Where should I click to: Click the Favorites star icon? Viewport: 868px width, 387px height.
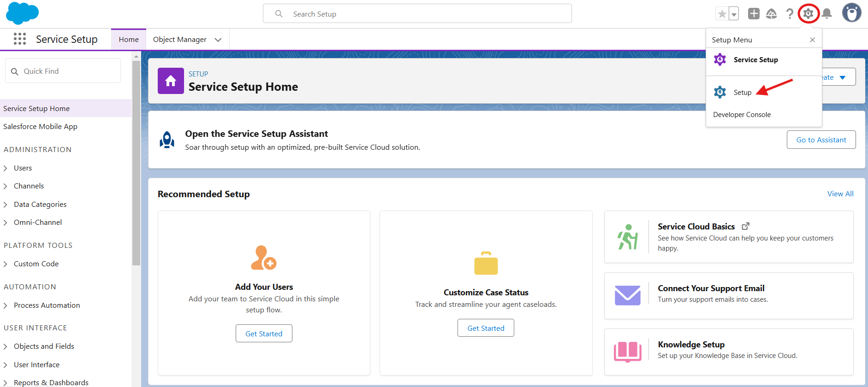tap(722, 14)
